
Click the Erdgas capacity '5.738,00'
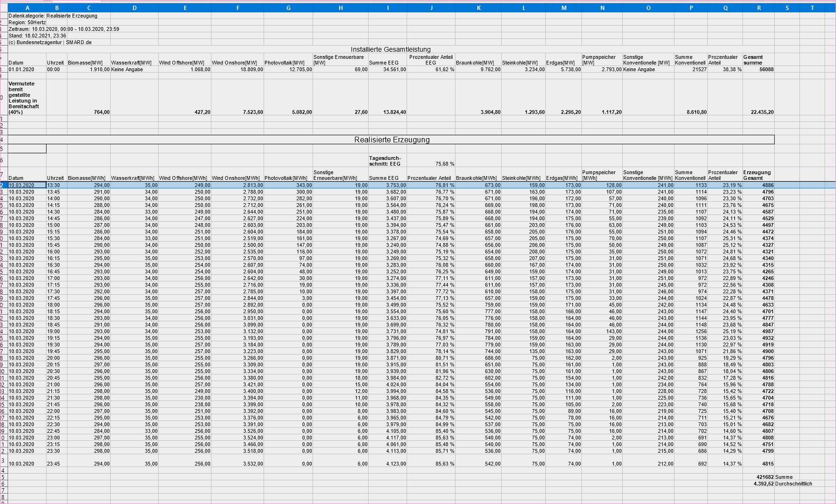(564, 69)
